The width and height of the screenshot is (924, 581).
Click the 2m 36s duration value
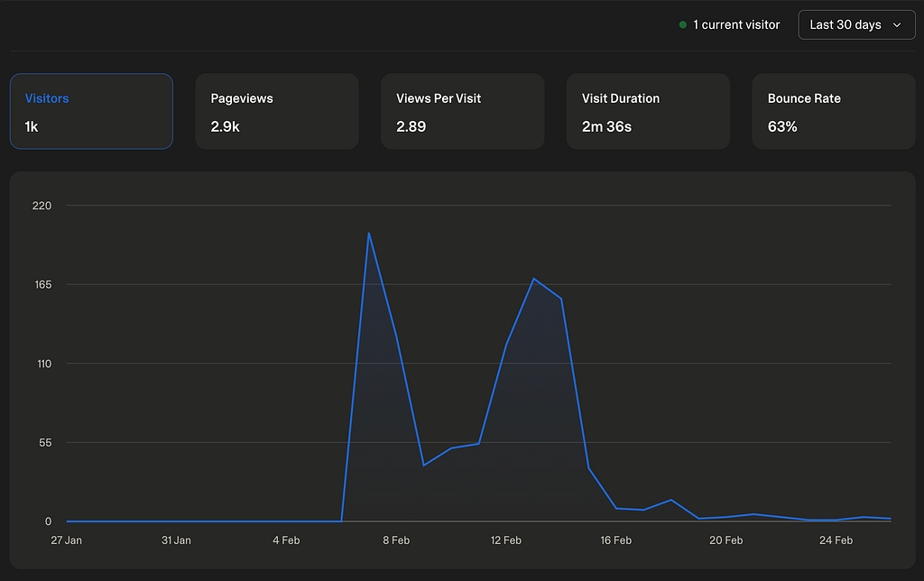click(606, 127)
